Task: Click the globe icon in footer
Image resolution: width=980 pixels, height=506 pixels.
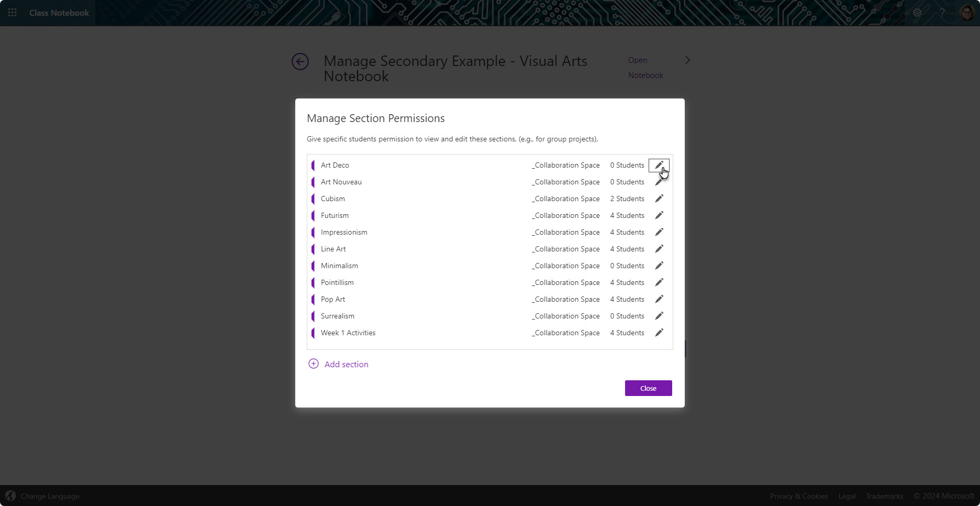Action: 10,496
